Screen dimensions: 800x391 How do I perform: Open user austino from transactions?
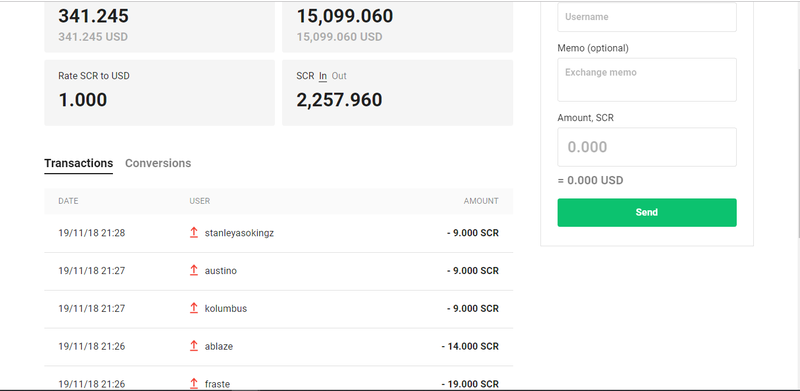[x=220, y=271]
